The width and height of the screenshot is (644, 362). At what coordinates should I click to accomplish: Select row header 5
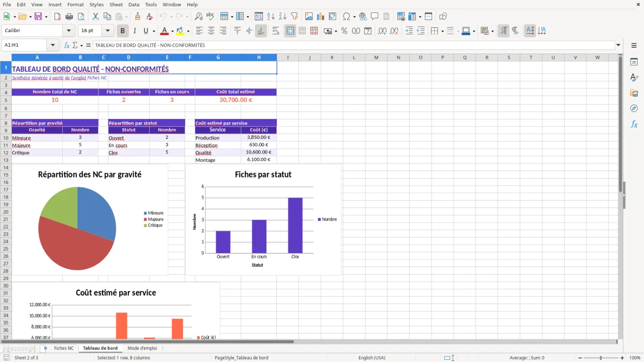(x=5, y=100)
